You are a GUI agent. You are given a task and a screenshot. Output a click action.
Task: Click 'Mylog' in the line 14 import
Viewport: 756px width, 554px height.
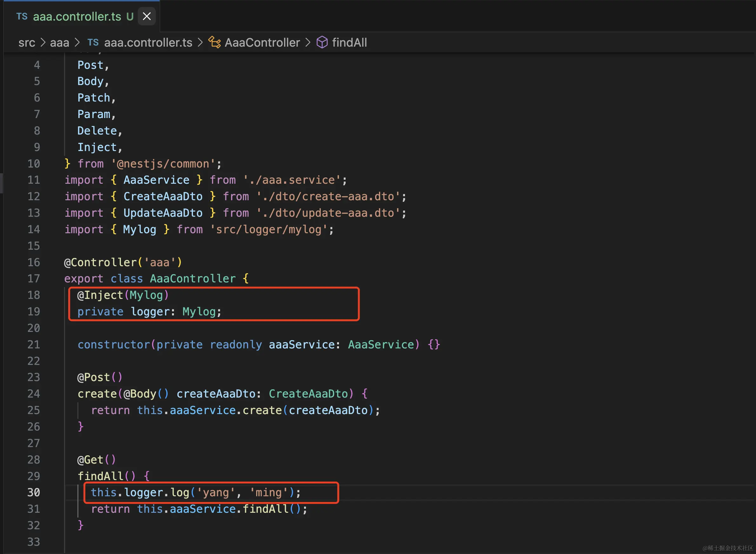click(x=140, y=229)
